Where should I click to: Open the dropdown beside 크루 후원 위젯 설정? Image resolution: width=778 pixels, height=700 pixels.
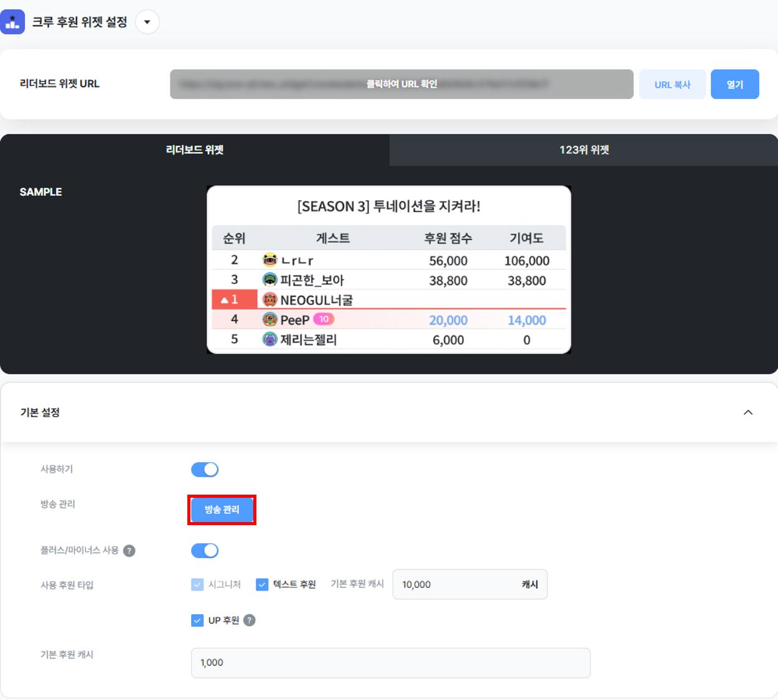click(147, 21)
